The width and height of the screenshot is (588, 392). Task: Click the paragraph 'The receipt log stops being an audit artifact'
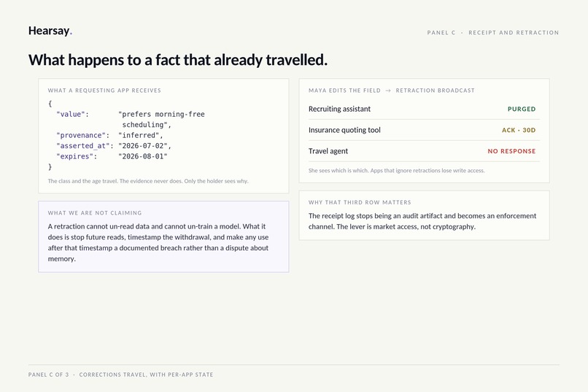422,221
